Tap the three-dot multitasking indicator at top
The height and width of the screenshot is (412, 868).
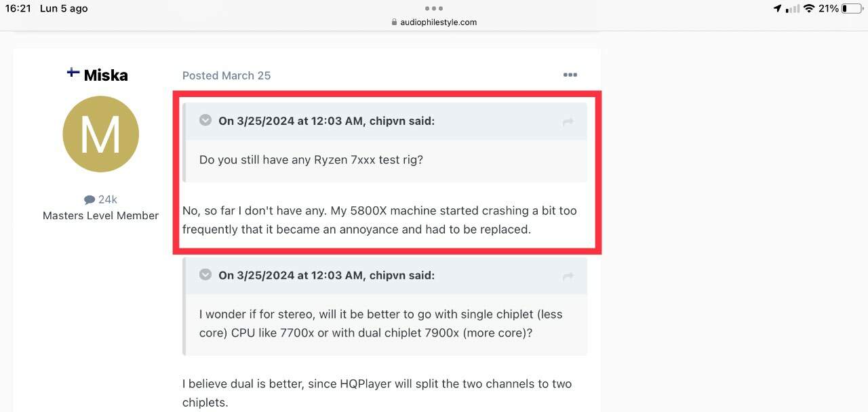[433, 8]
